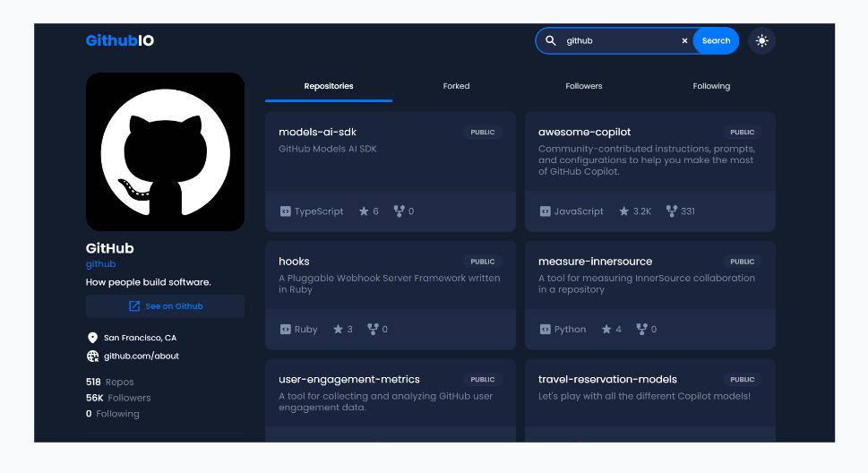Viewport: 868px width, 473px height.
Task: Open the measure-innersource repository
Action: coord(595,262)
